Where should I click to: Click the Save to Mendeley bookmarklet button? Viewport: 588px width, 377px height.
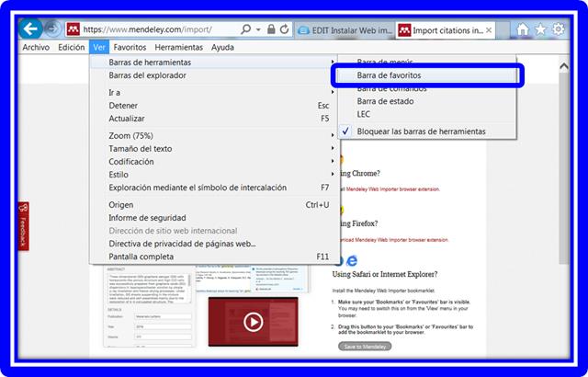(x=365, y=347)
